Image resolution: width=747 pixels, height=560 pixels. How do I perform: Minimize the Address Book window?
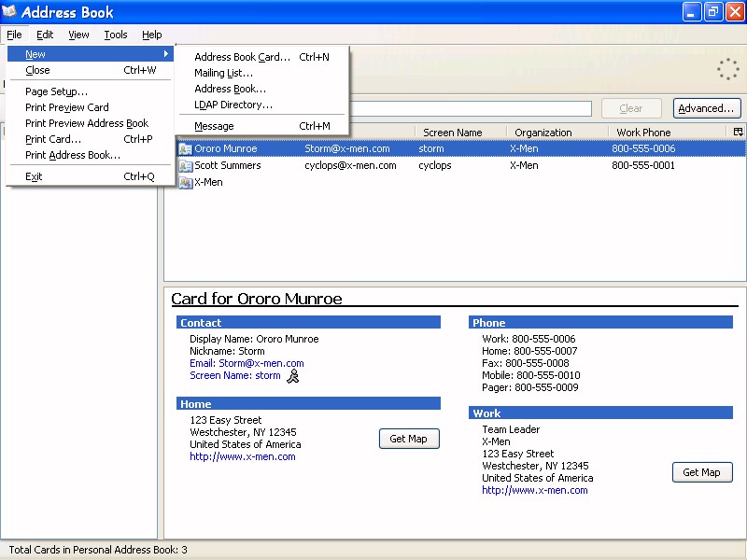692,12
